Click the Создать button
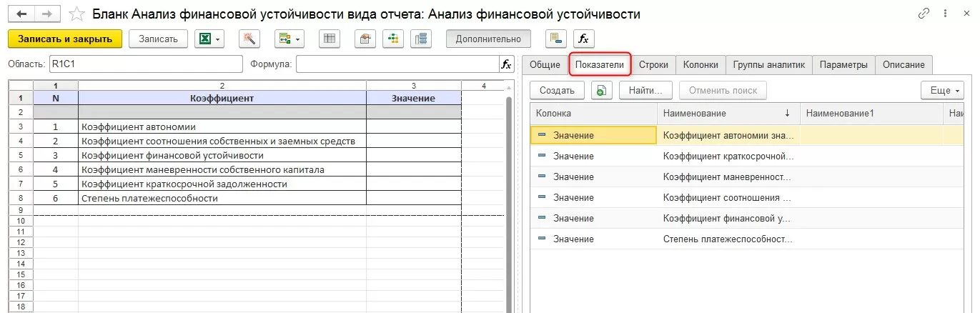 point(557,90)
